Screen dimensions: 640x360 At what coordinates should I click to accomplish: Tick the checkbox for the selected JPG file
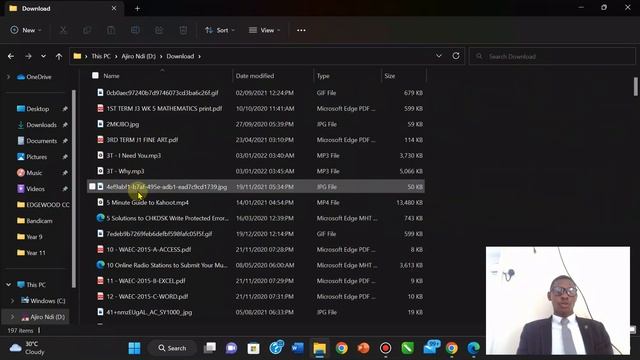tap(92, 187)
